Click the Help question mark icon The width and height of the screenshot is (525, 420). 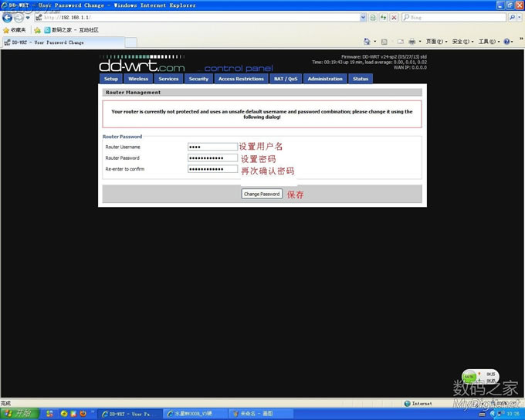click(508, 42)
